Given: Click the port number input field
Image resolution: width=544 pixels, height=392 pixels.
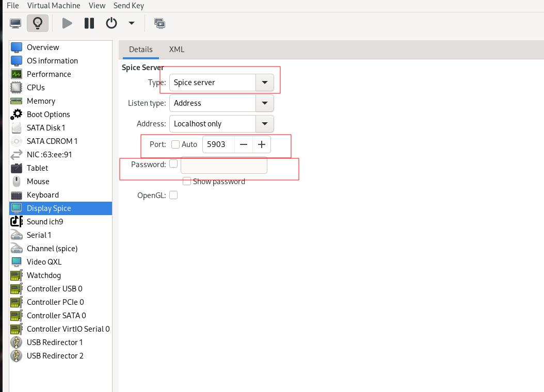Looking at the screenshot, I should tap(218, 144).
